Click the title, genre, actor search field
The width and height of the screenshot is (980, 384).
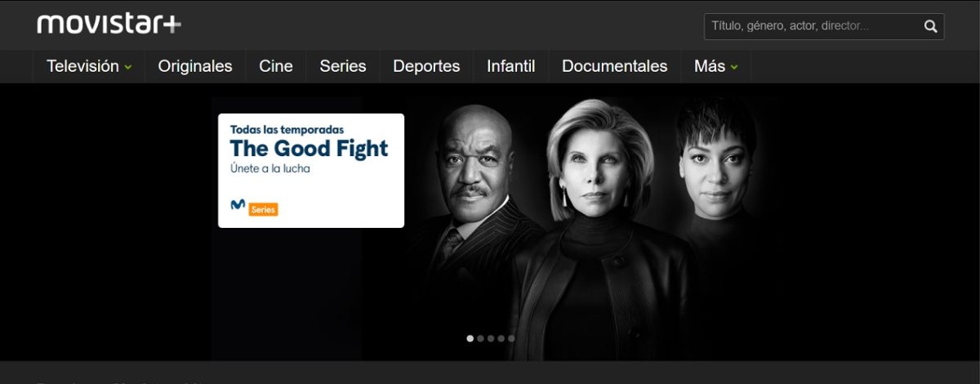pos(813,26)
